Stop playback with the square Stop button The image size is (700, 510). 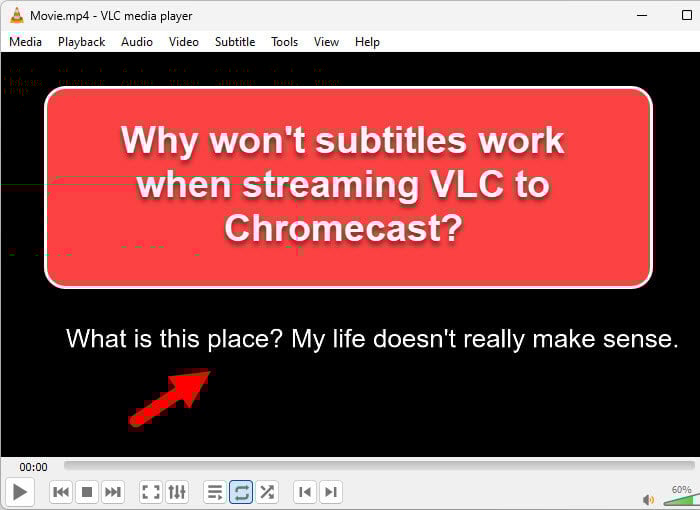[87, 492]
